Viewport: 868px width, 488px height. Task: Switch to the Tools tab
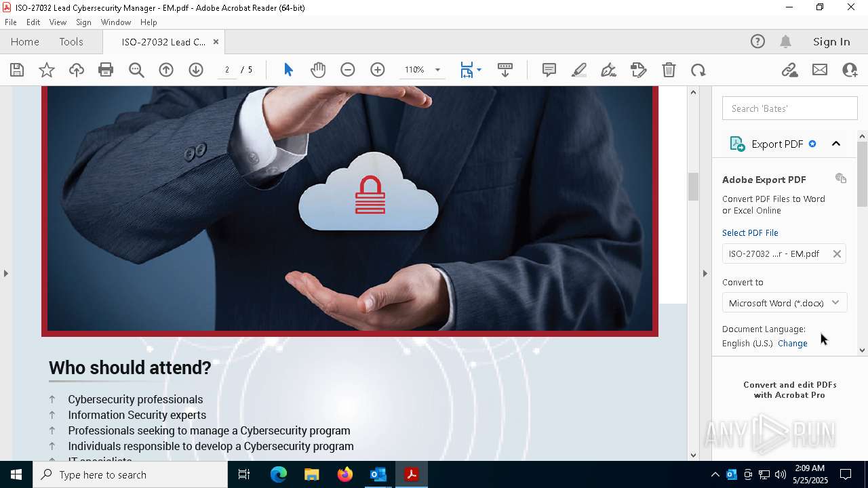(71, 41)
